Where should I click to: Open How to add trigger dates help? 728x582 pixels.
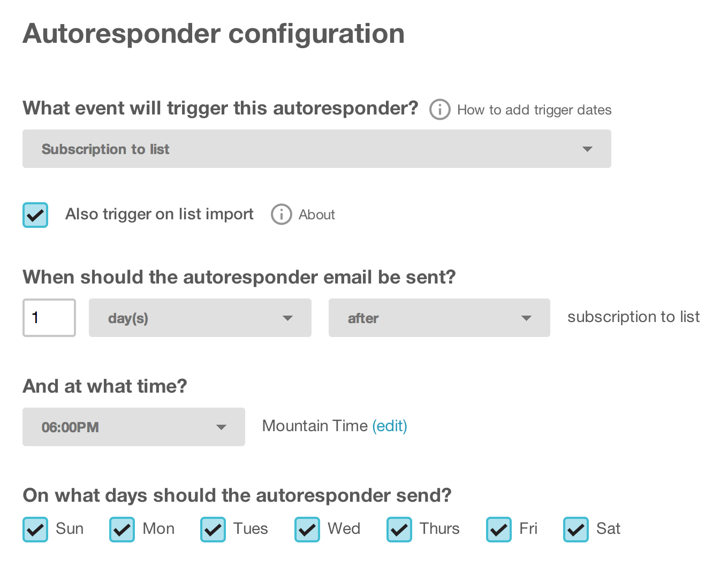tap(534, 110)
